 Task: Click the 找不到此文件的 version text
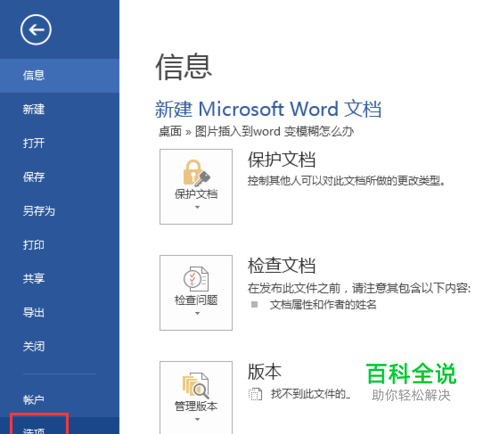310,394
